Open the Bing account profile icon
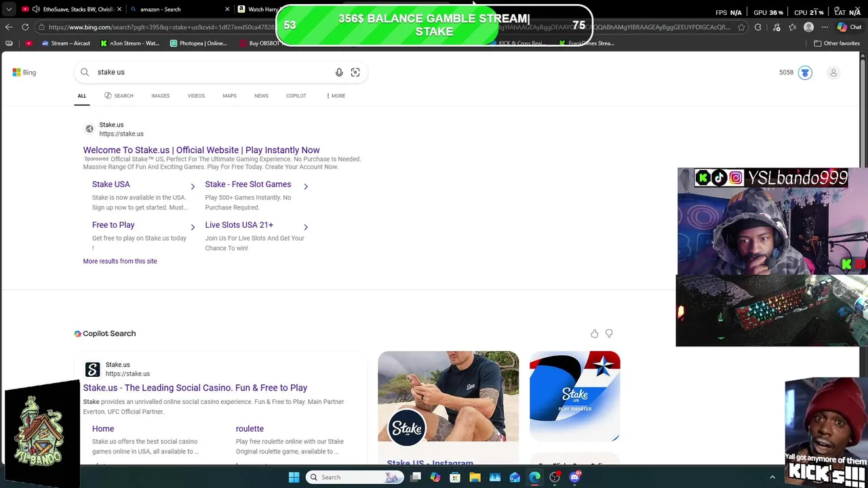The height and width of the screenshot is (488, 868). 833,73
